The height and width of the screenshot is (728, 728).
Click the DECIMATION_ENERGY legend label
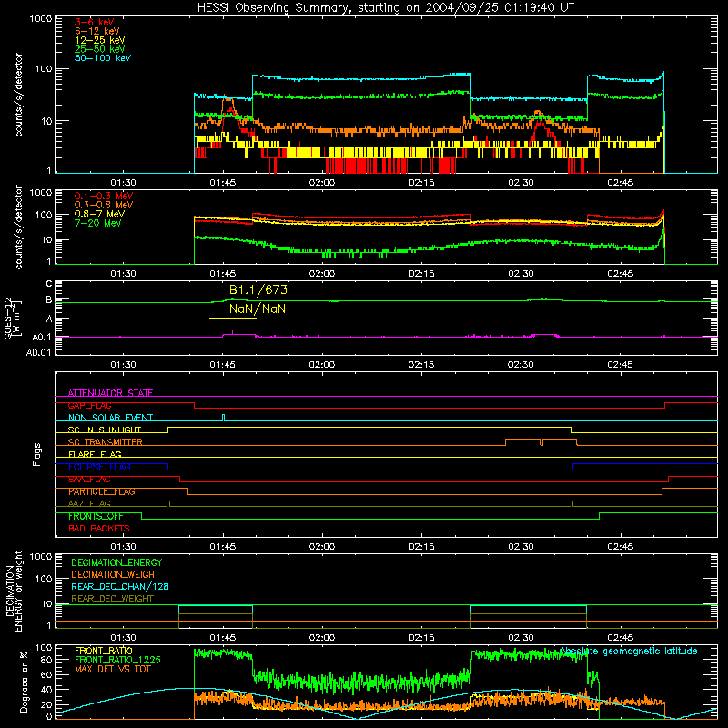click(x=116, y=562)
